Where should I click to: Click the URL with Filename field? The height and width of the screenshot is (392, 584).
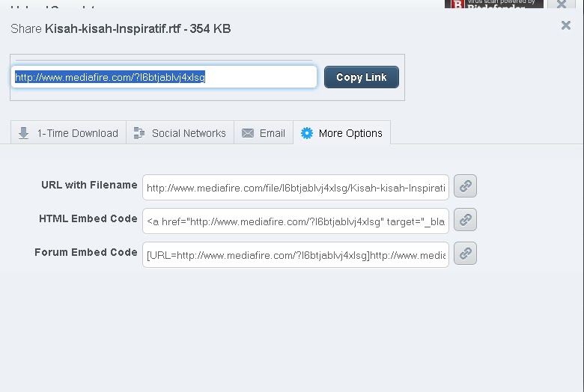(296, 187)
